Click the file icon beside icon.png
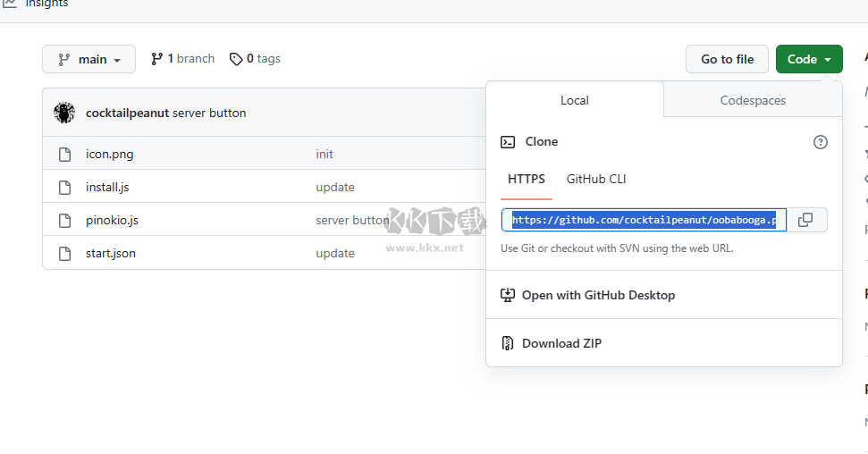Viewport: 868px width, 454px height. [64, 155]
